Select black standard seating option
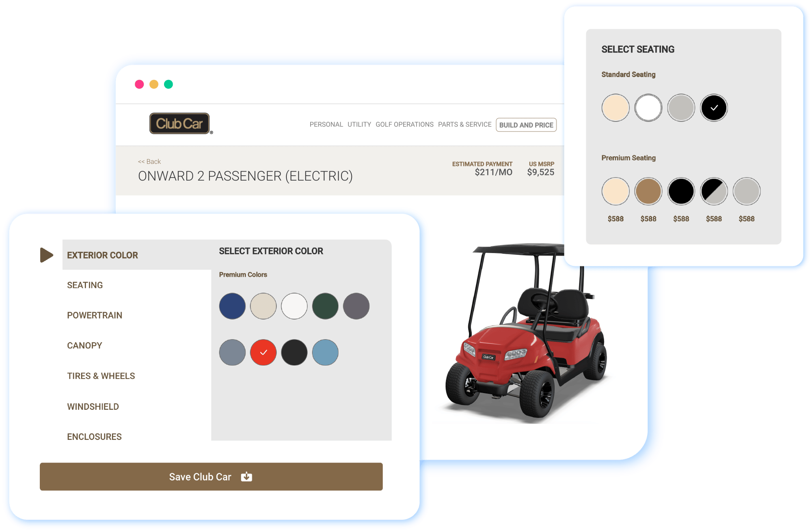Viewport: 812px width, 532px height. point(713,107)
